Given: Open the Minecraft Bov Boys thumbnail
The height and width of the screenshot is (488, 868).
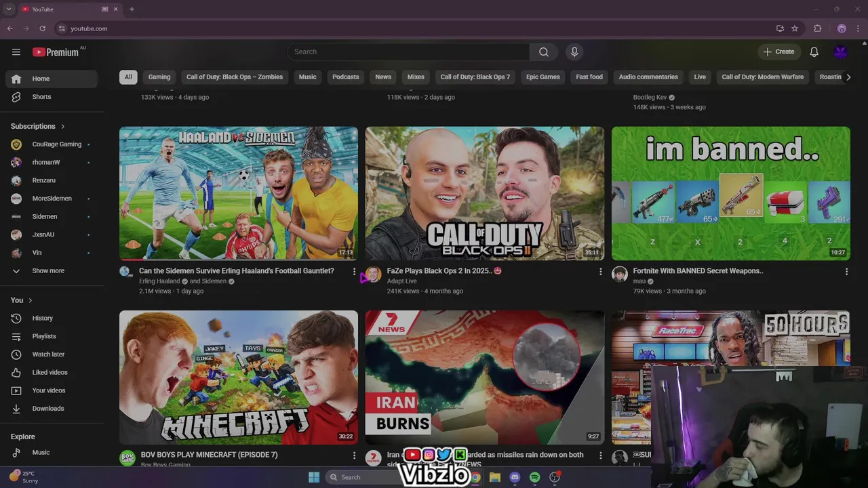Looking at the screenshot, I should coord(239,378).
